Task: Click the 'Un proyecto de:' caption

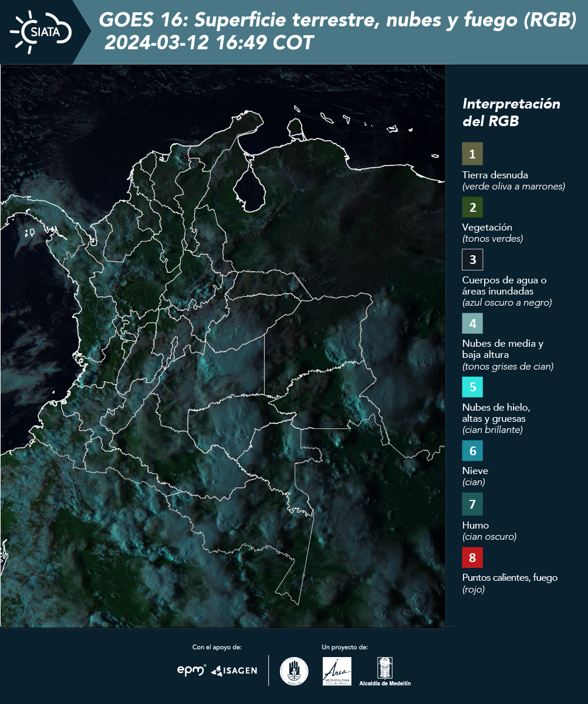Action: pyautogui.click(x=345, y=647)
